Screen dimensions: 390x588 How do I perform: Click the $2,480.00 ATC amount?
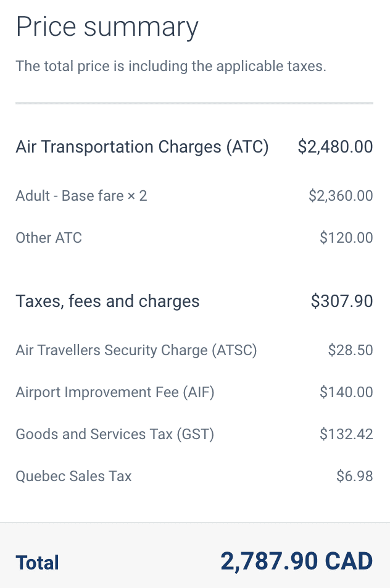tap(335, 147)
